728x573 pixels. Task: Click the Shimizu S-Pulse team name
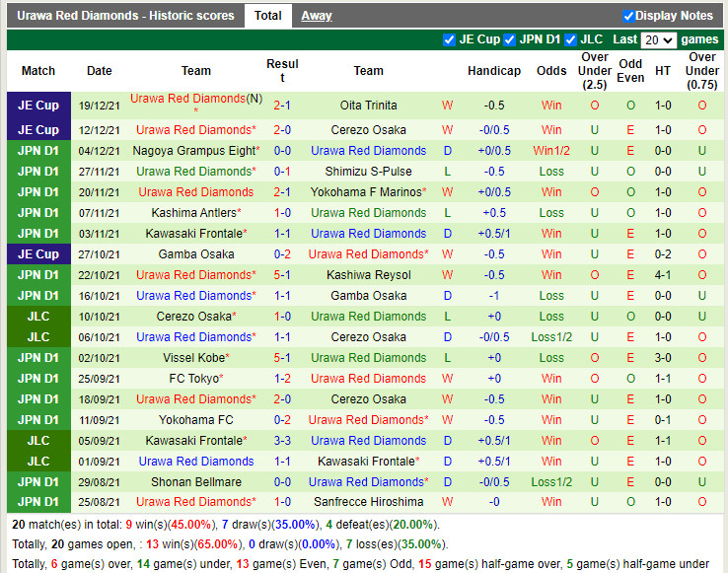pyautogui.click(x=368, y=172)
